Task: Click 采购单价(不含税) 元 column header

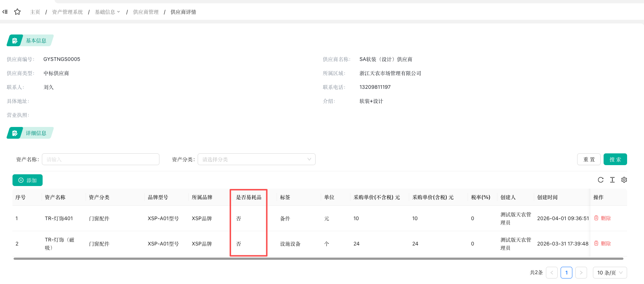Action: [377, 197]
